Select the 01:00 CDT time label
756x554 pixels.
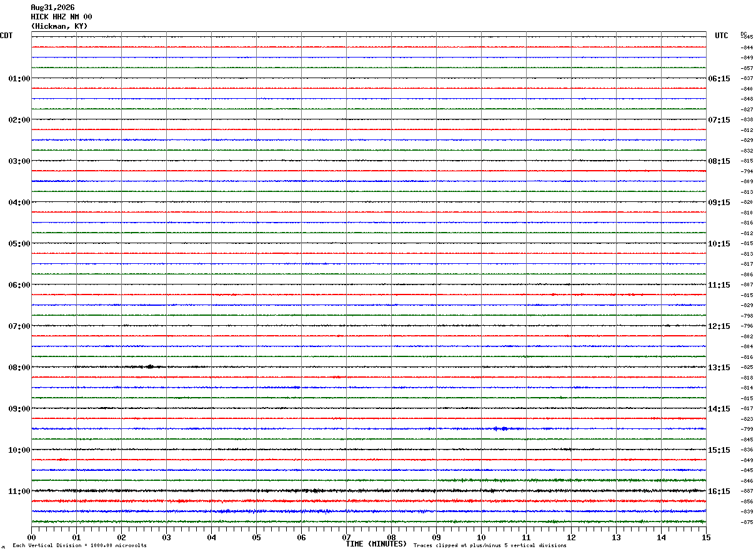point(19,79)
